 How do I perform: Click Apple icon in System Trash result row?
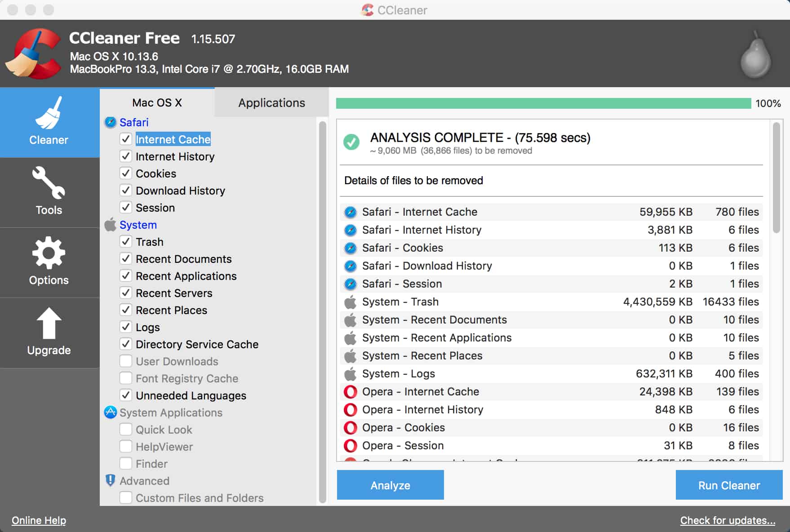point(351,301)
